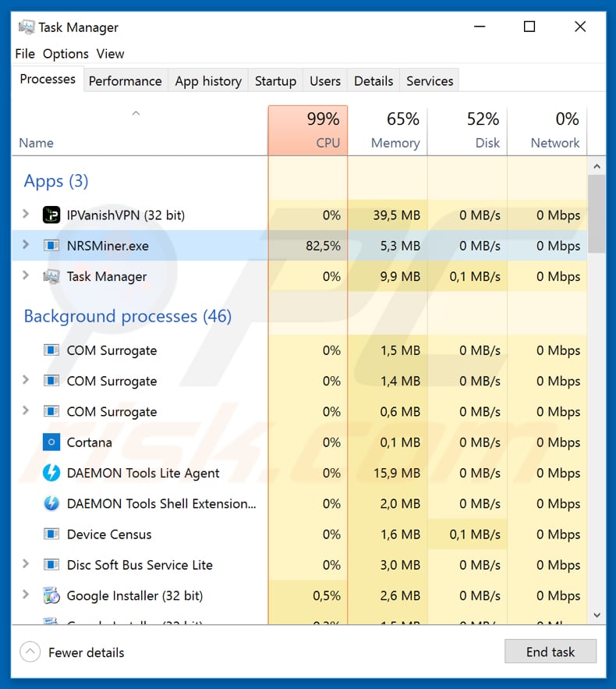Image resolution: width=616 pixels, height=689 pixels.
Task: Sort by the Network column header
Action: 547,131
